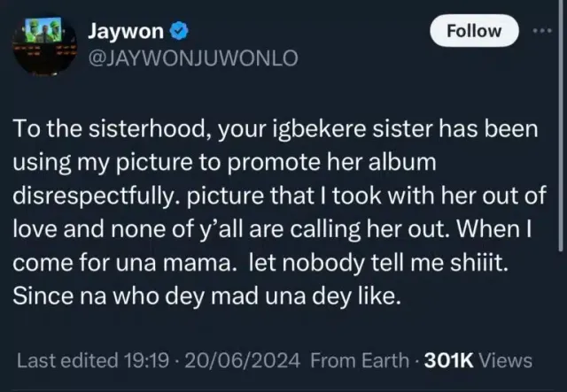Open Jaywon's profile picture
This screenshot has width=567, height=392.
(38, 44)
